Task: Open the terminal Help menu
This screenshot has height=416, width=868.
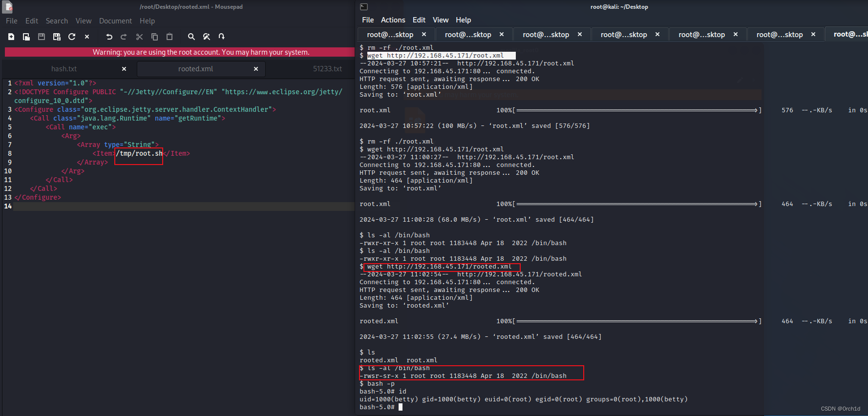Action: pyautogui.click(x=464, y=20)
